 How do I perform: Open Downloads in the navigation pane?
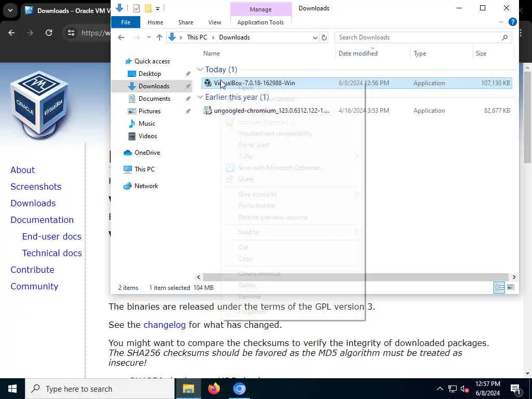point(154,86)
